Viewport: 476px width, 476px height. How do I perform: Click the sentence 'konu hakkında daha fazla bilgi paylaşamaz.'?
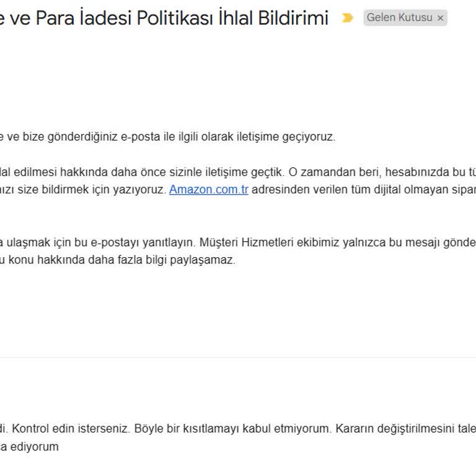click(121, 260)
